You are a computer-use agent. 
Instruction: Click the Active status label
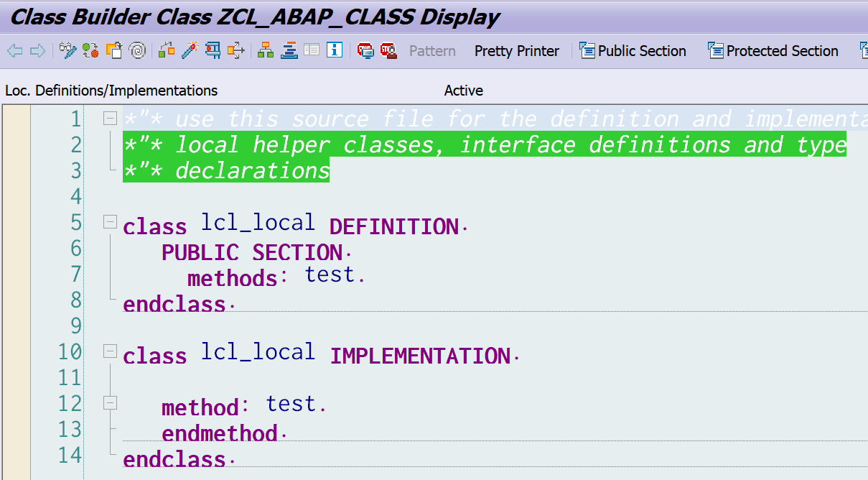(x=464, y=91)
